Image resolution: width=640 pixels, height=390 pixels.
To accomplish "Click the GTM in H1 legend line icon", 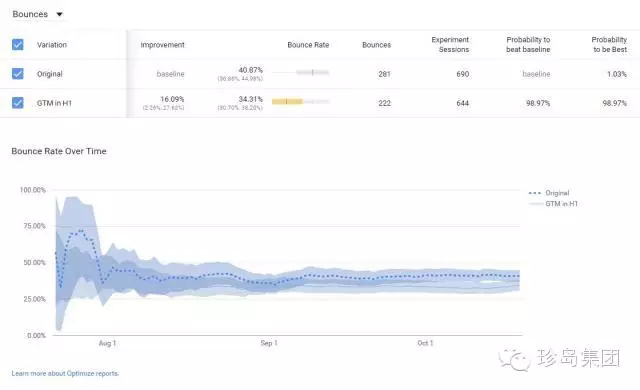I will 535,204.
